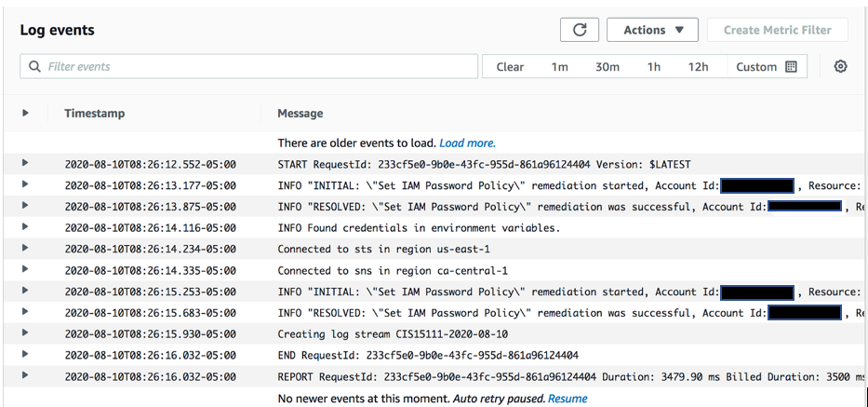Click the Resume auto retry link
The width and height of the screenshot is (868, 407).
pos(568,399)
